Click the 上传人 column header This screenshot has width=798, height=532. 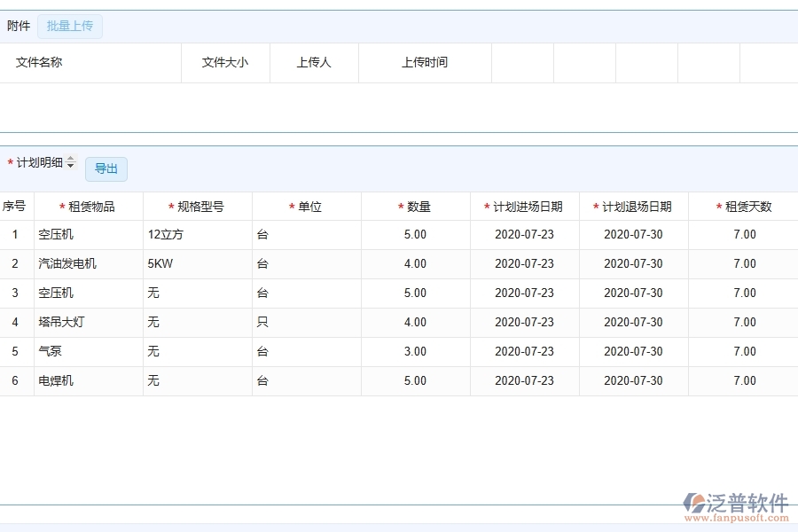click(313, 62)
